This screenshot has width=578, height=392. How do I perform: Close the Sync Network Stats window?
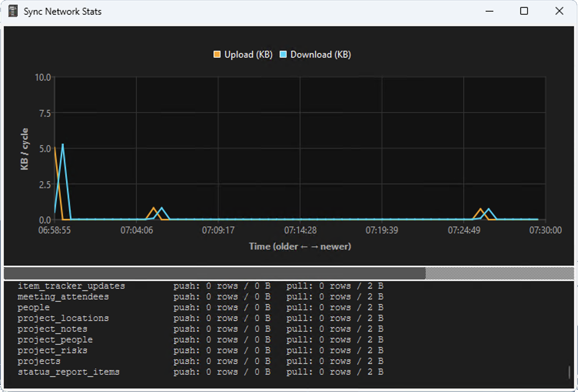[x=559, y=11]
